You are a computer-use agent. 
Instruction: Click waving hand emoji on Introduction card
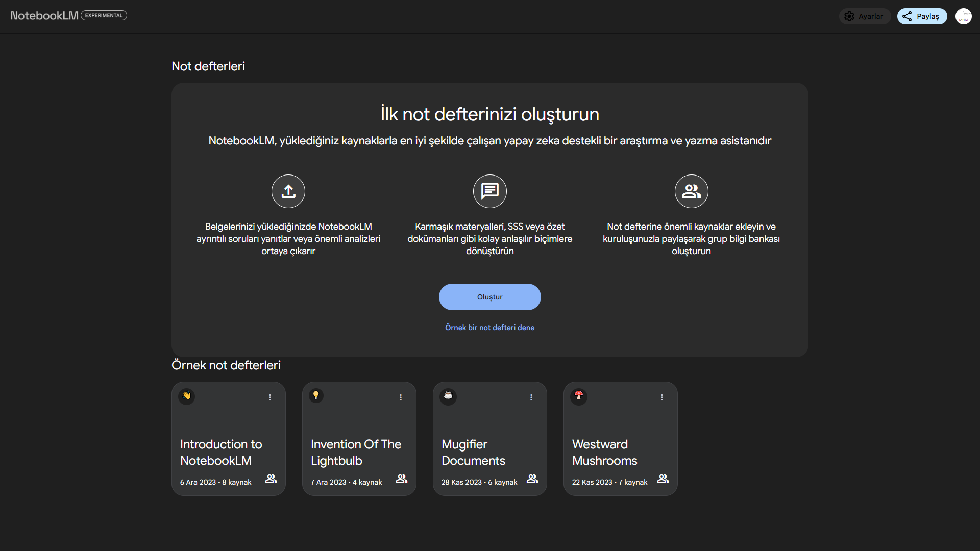[x=187, y=396]
